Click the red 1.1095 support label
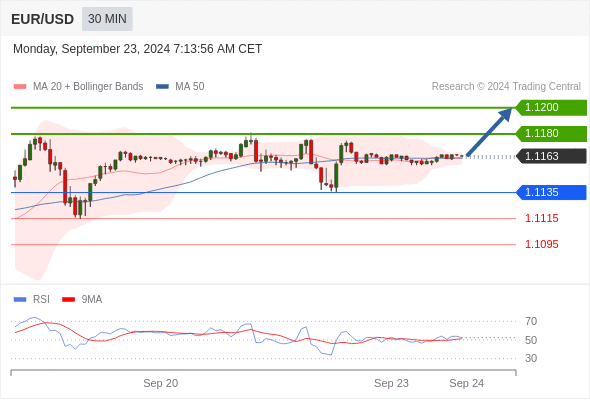The width and height of the screenshot is (590, 400). [541, 244]
